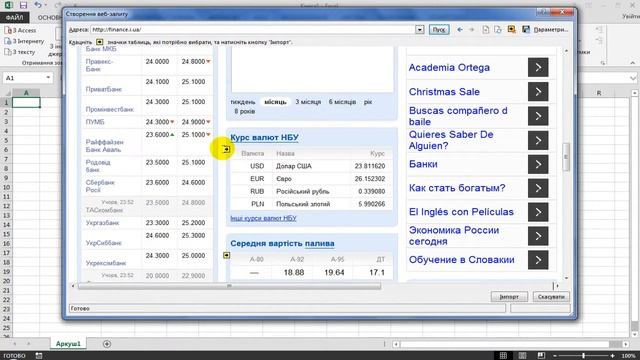This screenshot has width=640, height=360.
Task: Open Undo history dropdown arrow
Action: (x=46, y=5)
